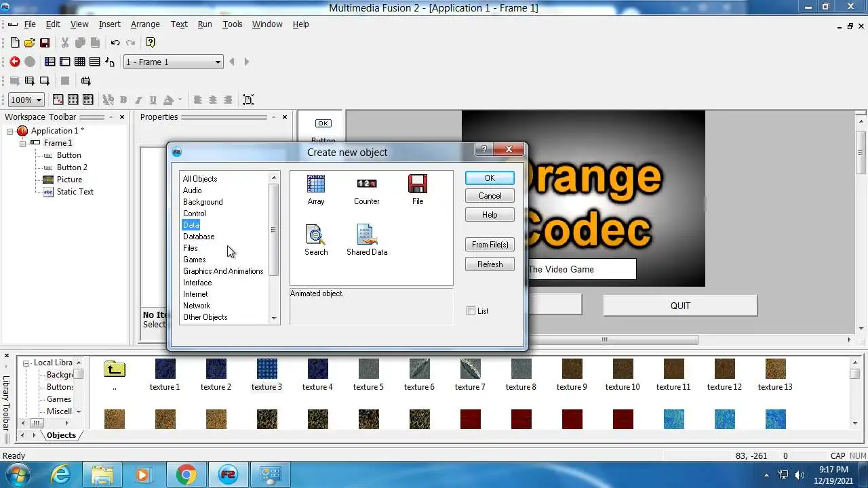Open the Tools menu
This screenshot has height=488, width=868.
tap(233, 24)
